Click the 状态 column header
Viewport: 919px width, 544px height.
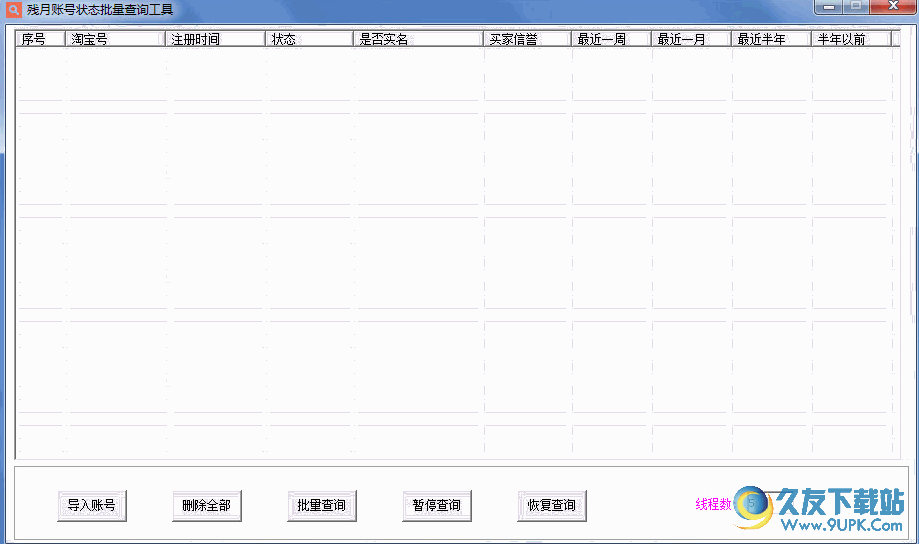(x=309, y=39)
